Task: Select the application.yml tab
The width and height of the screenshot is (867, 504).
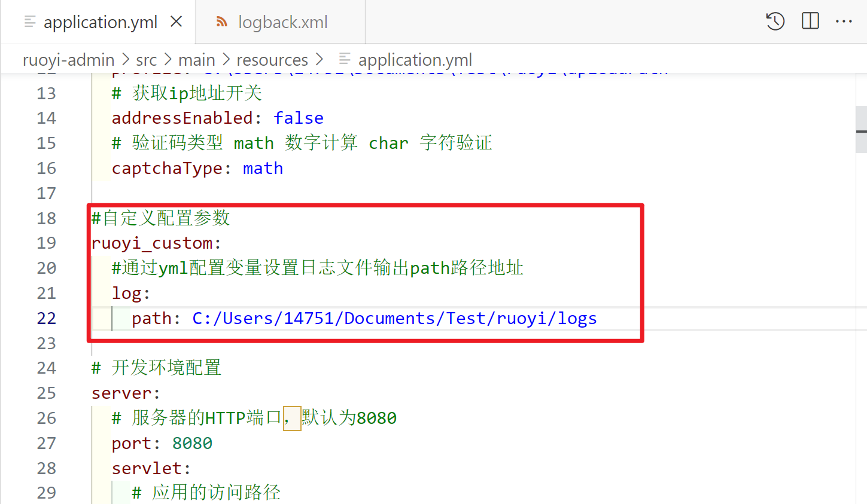Action: [100, 23]
